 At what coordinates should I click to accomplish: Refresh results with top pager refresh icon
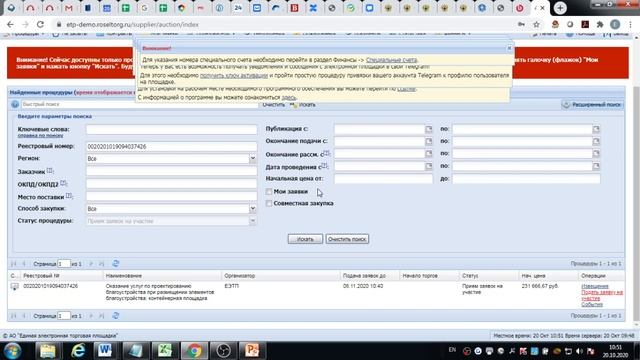point(116,264)
